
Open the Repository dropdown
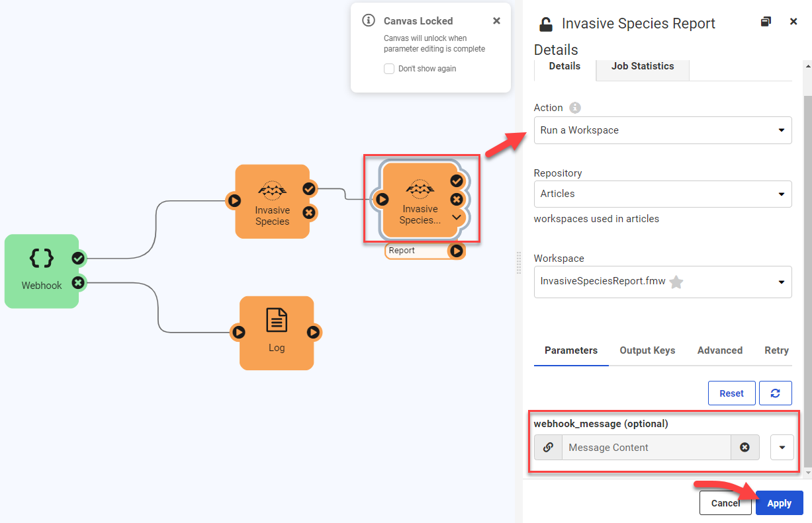click(662, 194)
